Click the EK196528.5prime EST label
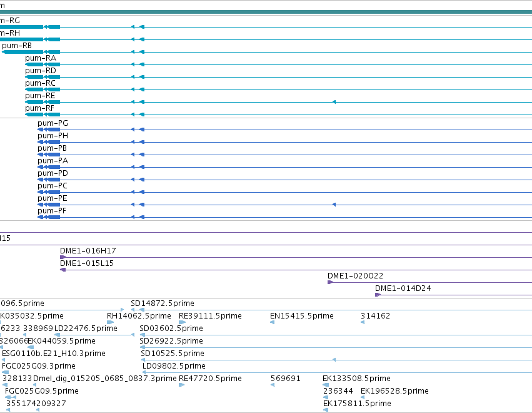The width and height of the screenshot is (532, 413). click(394, 391)
